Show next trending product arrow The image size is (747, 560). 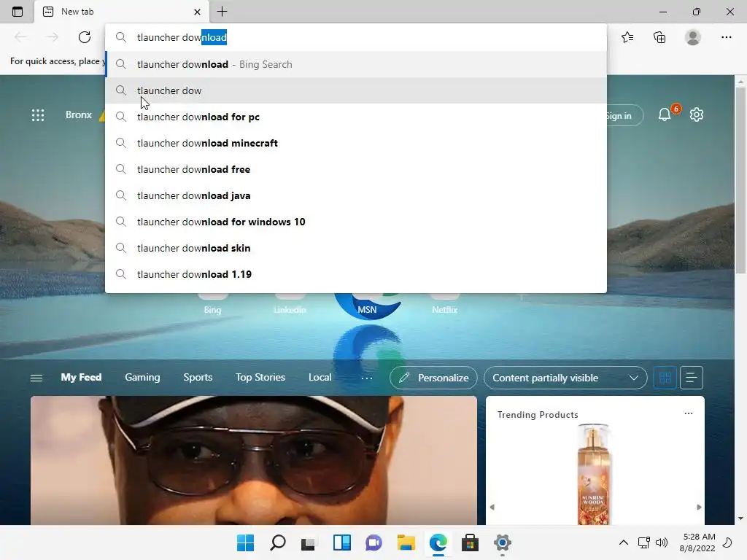[699, 507]
